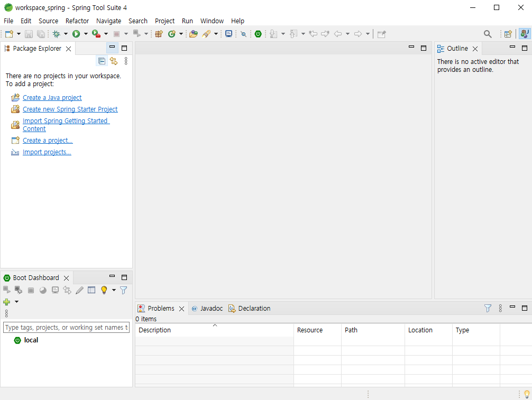Viewport: 532px width, 400px height.
Task: Open dropdown next to Boot Dashboard plus icon
Action: click(x=16, y=302)
